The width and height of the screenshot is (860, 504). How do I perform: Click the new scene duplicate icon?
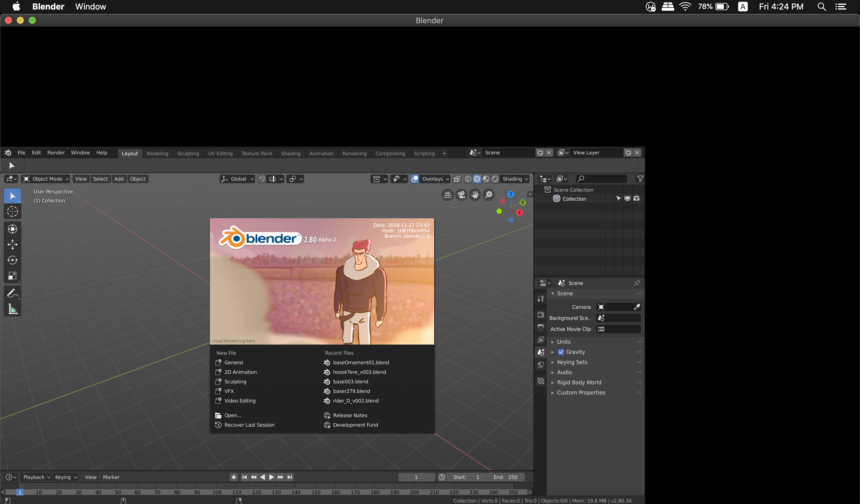[540, 153]
